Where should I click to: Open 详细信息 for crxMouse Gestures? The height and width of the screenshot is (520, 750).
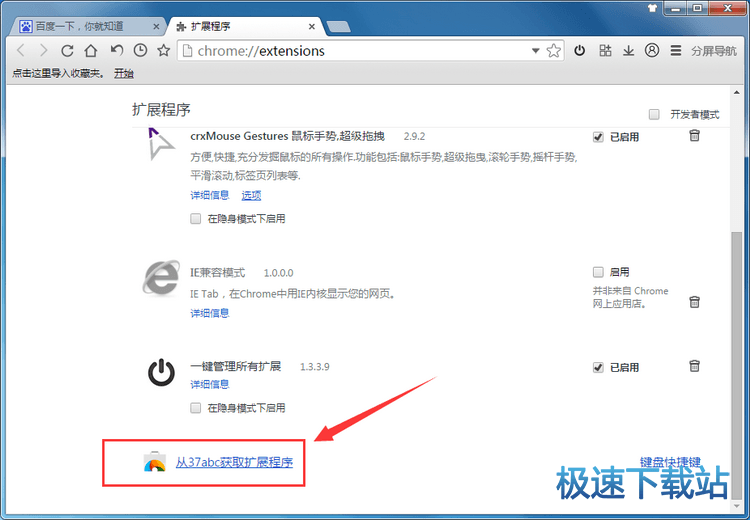[210, 195]
